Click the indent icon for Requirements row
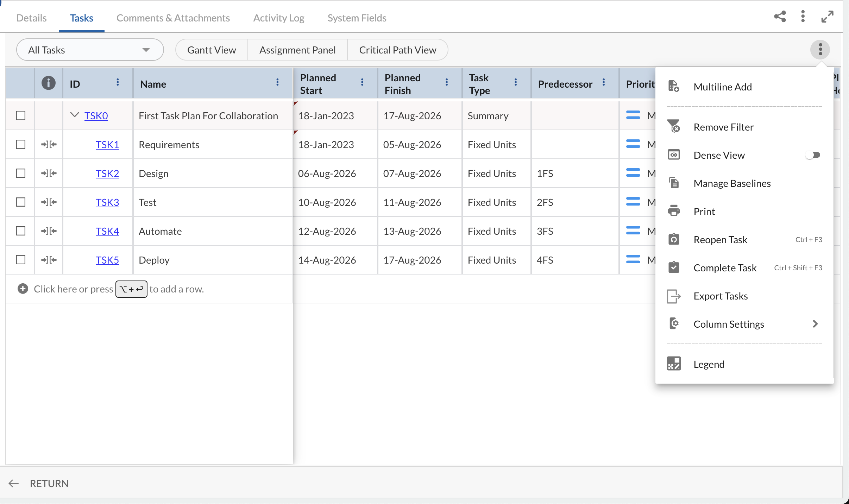This screenshot has width=849, height=504. [49, 144]
